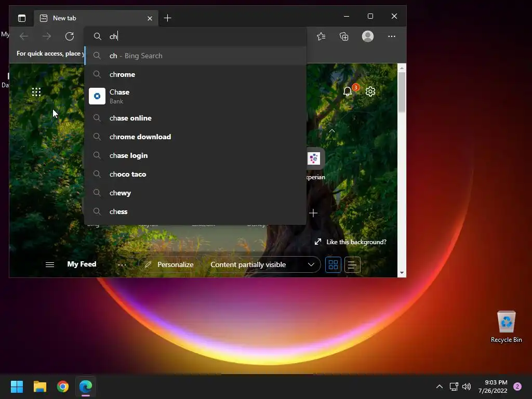
Task: Switch feed to grid view
Action: tap(333, 264)
